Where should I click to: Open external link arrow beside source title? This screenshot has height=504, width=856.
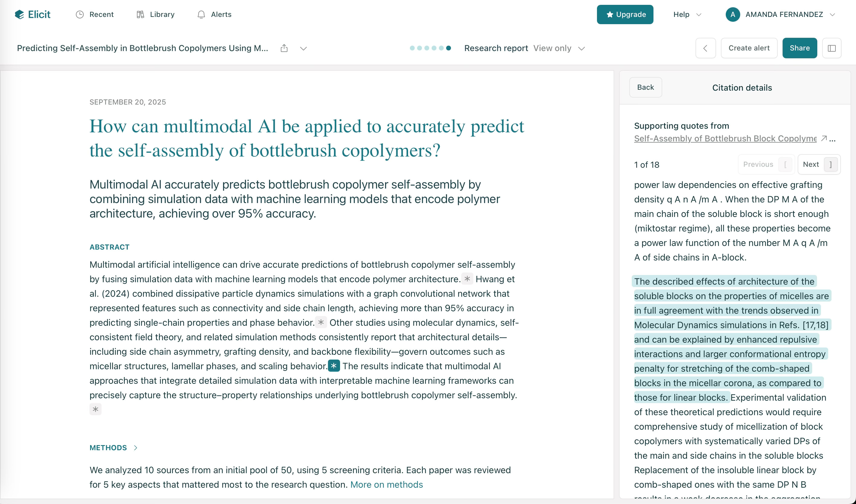[x=824, y=138]
